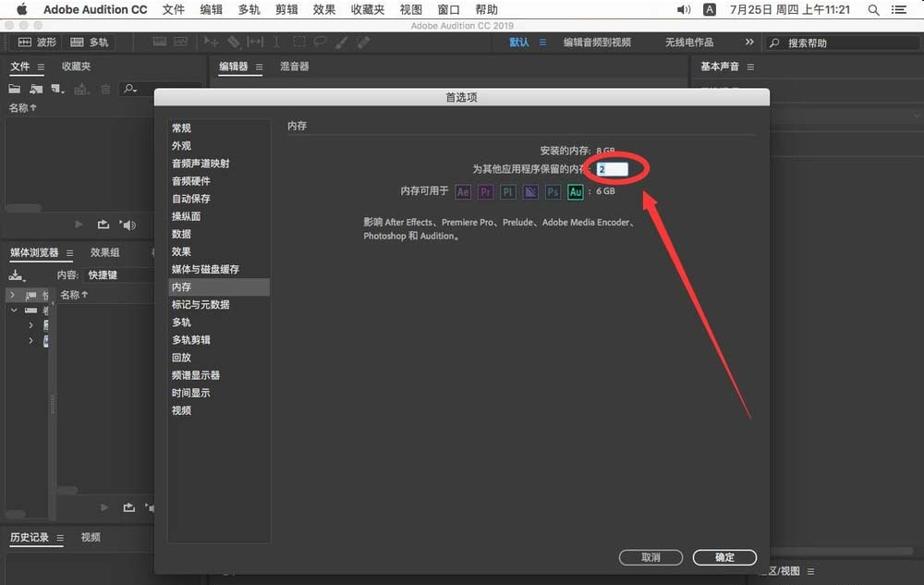
Task: Collapse the expanded drive node in Media Browser
Action: 14,310
